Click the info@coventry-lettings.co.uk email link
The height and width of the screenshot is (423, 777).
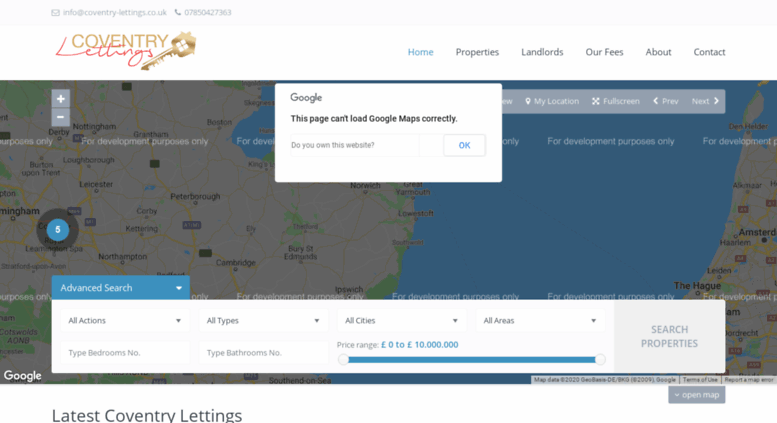click(114, 12)
